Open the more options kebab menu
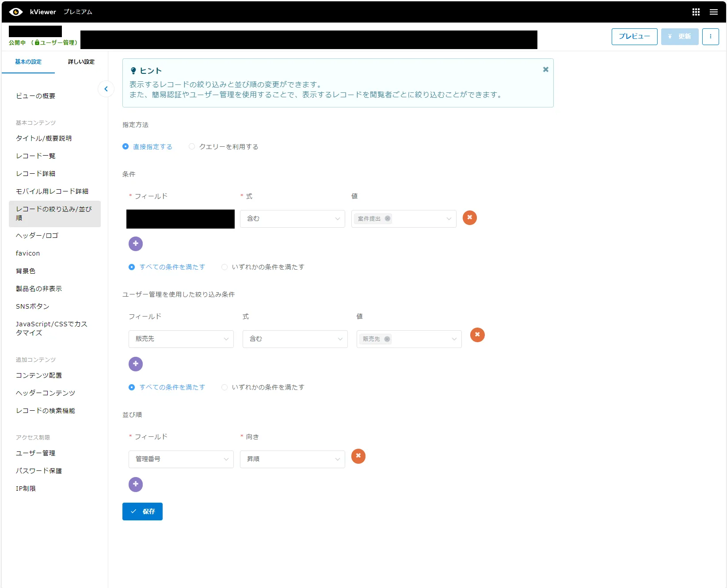Image resolution: width=727 pixels, height=588 pixels. [x=710, y=36]
